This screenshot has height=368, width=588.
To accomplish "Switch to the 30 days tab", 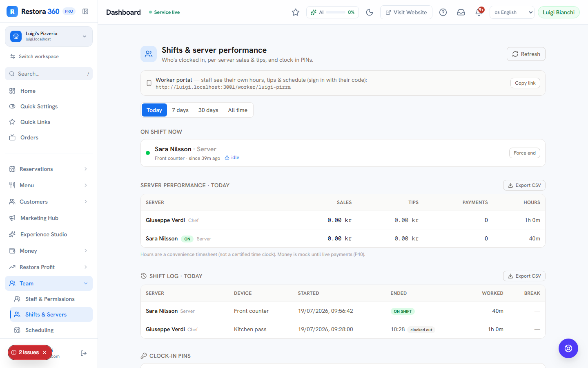I will click(x=208, y=110).
